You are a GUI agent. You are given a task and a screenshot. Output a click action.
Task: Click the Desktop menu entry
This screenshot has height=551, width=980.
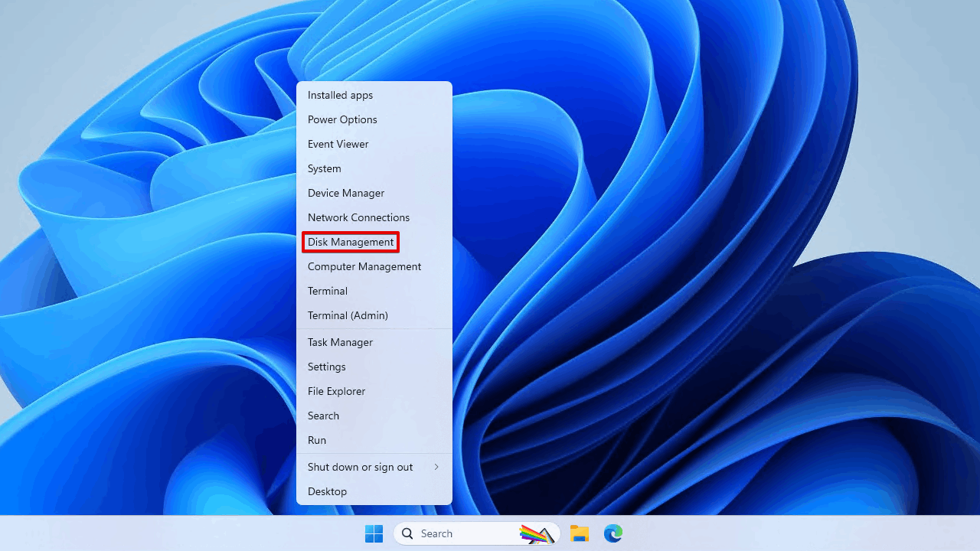[x=327, y=491]
